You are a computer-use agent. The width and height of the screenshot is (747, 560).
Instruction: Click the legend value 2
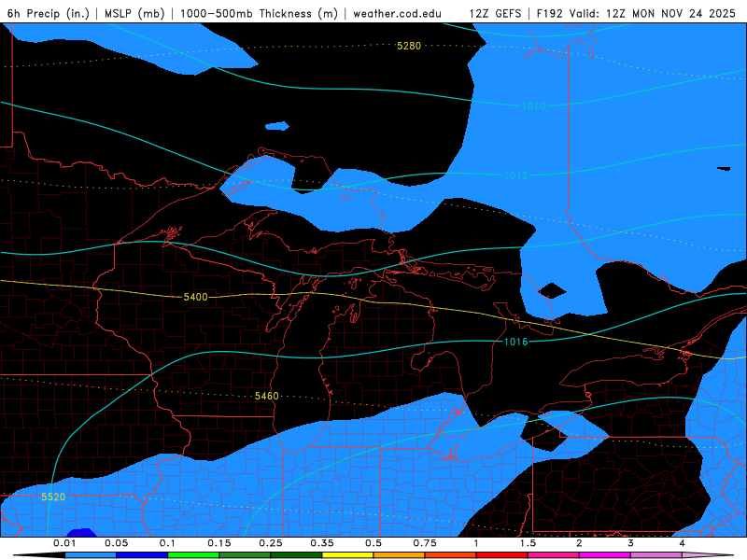579,543
